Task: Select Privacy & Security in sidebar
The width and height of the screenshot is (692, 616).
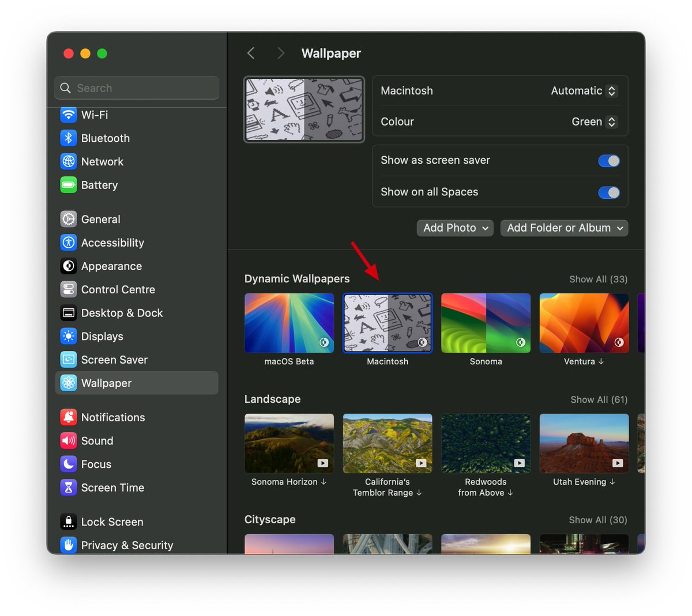Action: (x=137, y=545)
